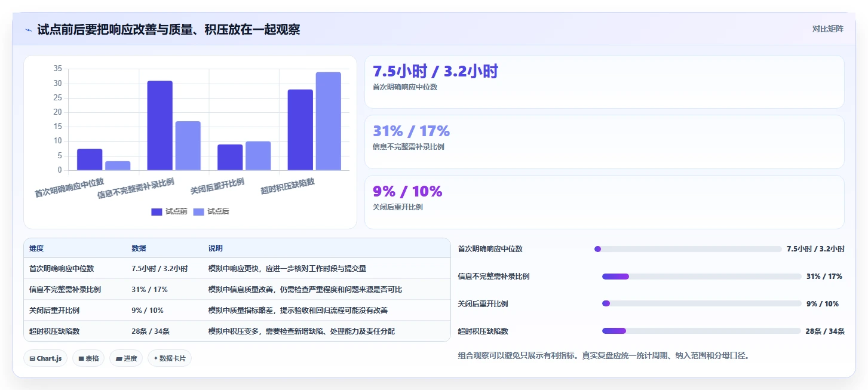
Task: Click the 试点后 bar for 超时积压缺陷数
Action: click(x=328, y=121)
